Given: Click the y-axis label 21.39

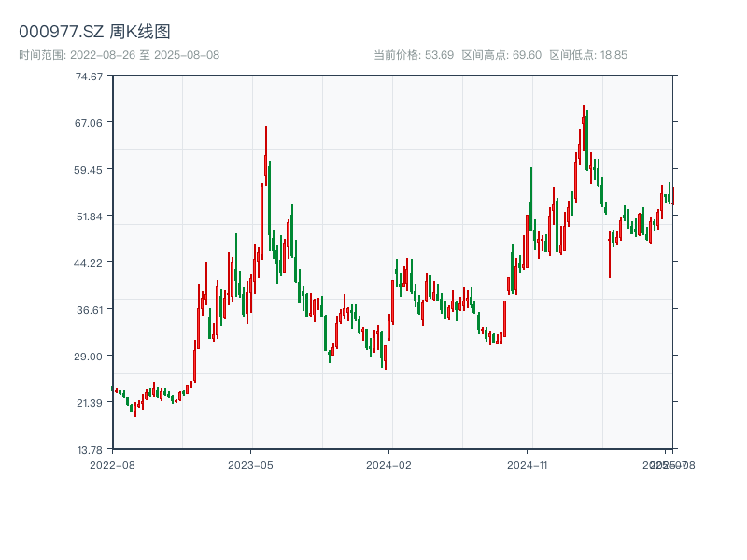Looking at the screenshot, I should point(90,403).
